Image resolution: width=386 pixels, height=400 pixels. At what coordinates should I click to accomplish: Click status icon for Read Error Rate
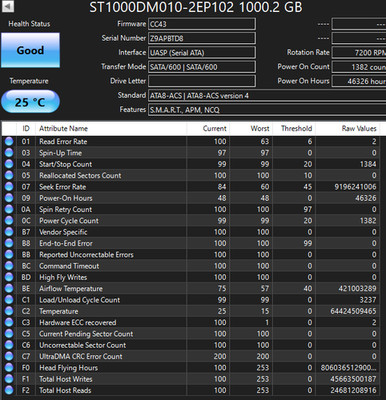point(9,141)
